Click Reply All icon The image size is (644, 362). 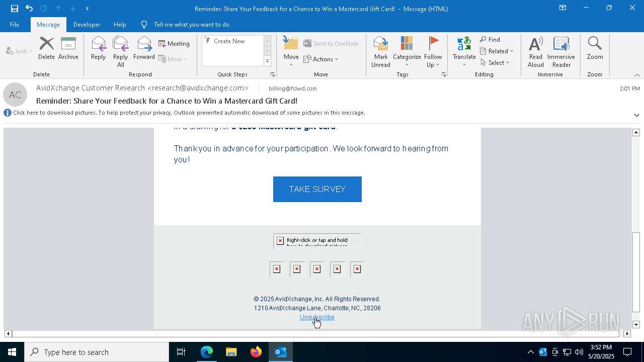pos(120,52)
